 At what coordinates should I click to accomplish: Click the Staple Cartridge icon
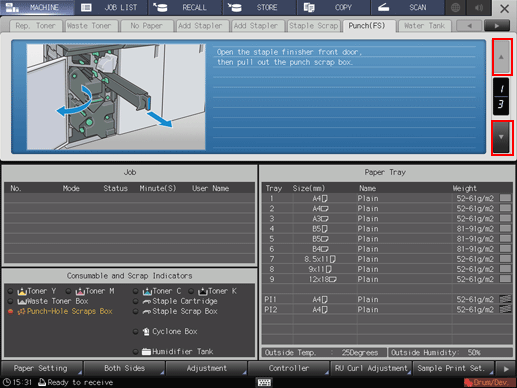point(147,302)
